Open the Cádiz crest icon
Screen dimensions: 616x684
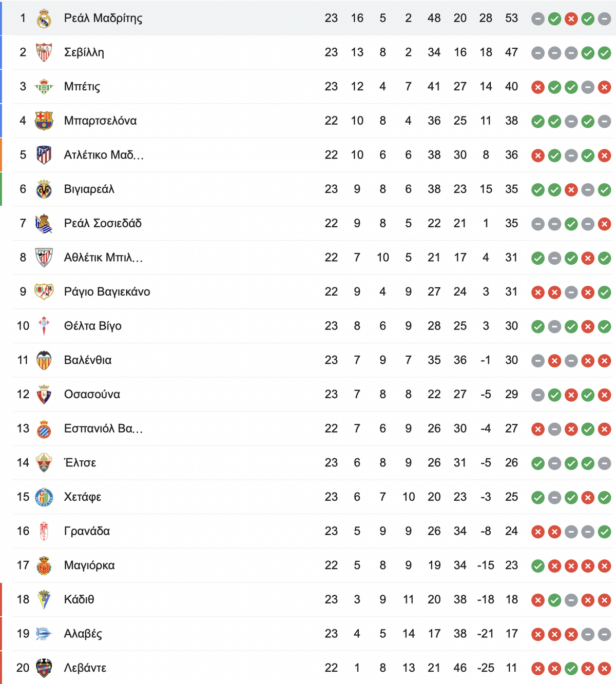44,600
